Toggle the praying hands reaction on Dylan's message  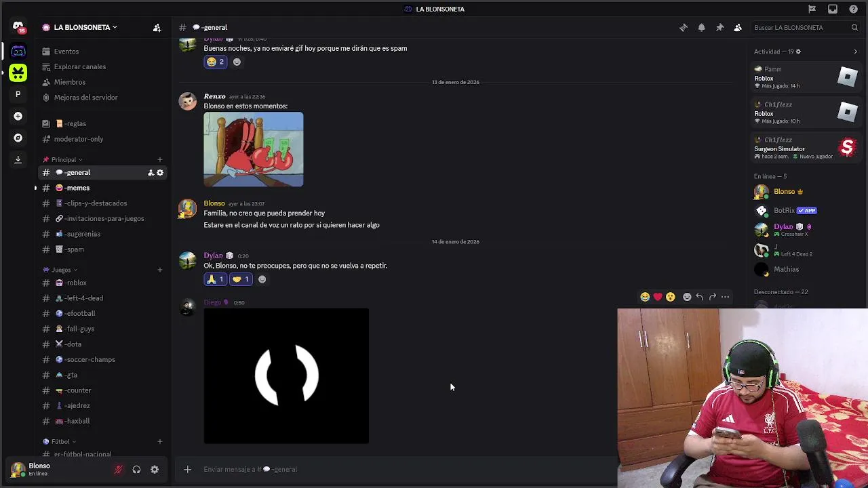216,279
